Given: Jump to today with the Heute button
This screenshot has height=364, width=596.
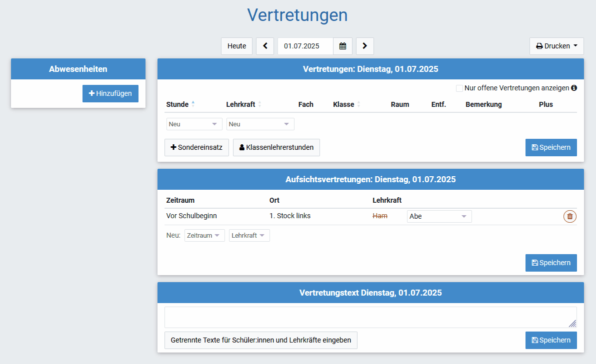Looking at the screenshot, I should click(236, 46).
